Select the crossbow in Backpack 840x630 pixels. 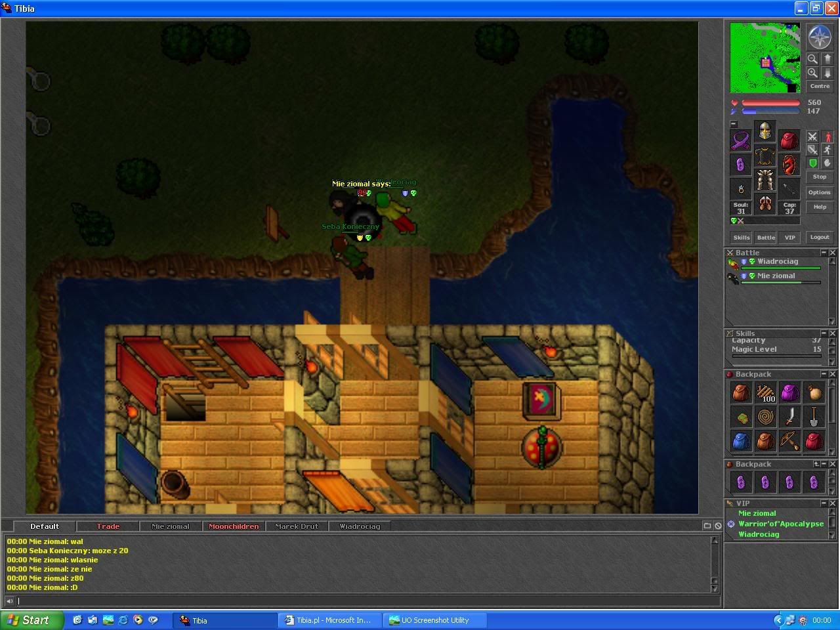click(789, 441)
